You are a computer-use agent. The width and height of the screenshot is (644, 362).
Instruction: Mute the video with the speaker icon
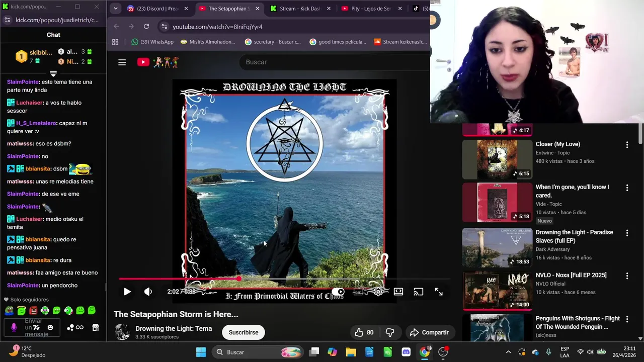point(148,292)
